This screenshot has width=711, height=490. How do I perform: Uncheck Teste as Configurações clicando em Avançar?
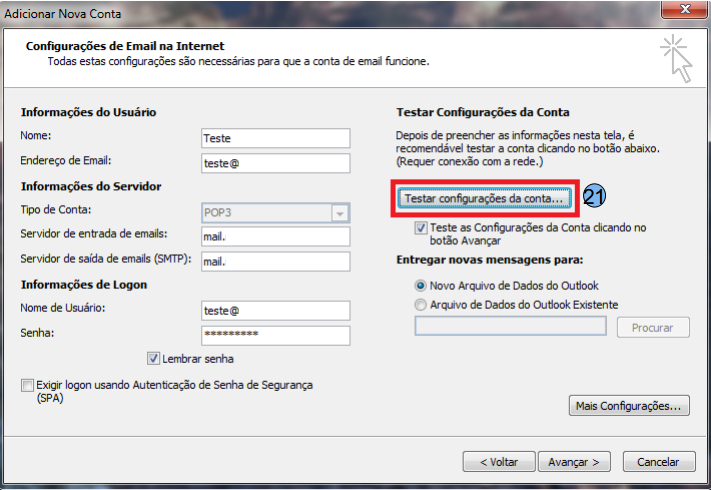click(421, 228)
